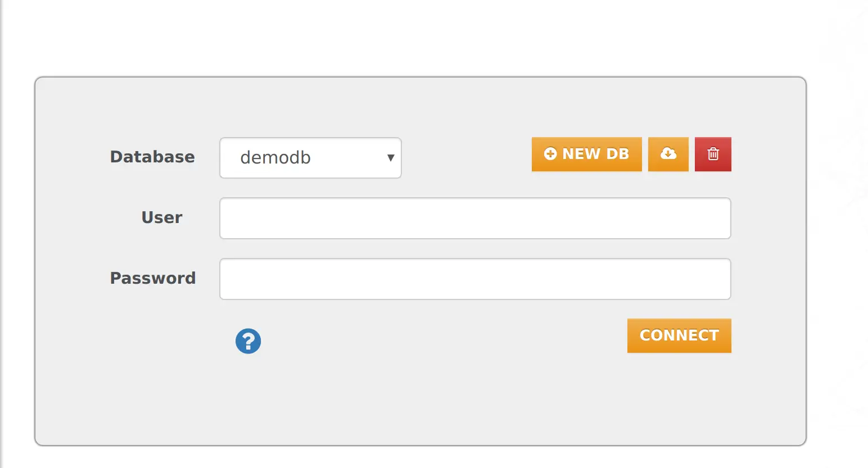Click the Password label text
The image size is (868, 468).
coord(153,278)
